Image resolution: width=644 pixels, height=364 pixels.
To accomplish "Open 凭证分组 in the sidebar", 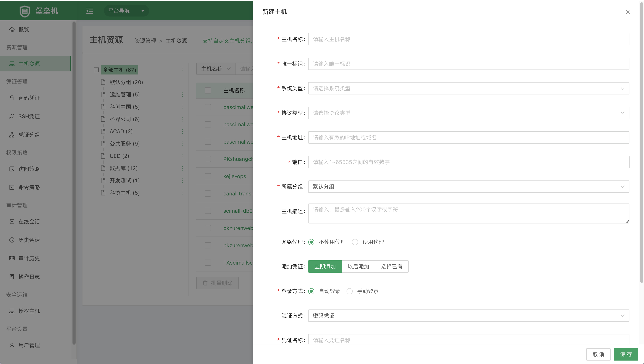I will [35, 135].
